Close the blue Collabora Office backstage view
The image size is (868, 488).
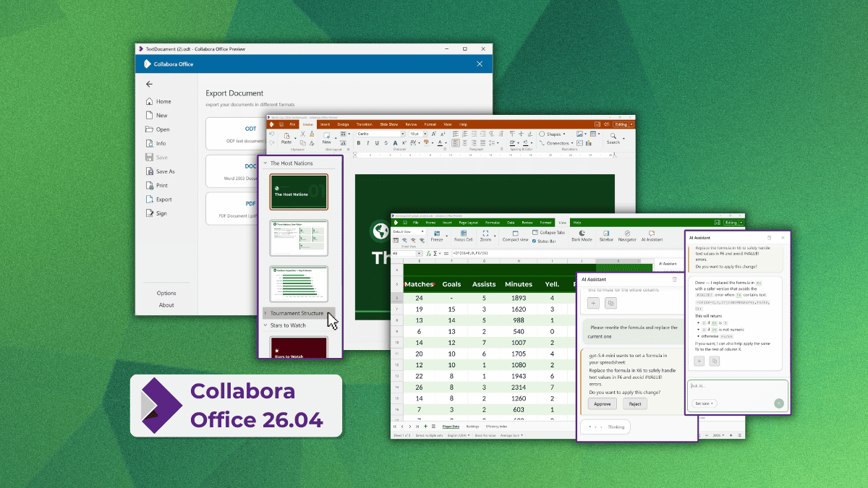479,64
